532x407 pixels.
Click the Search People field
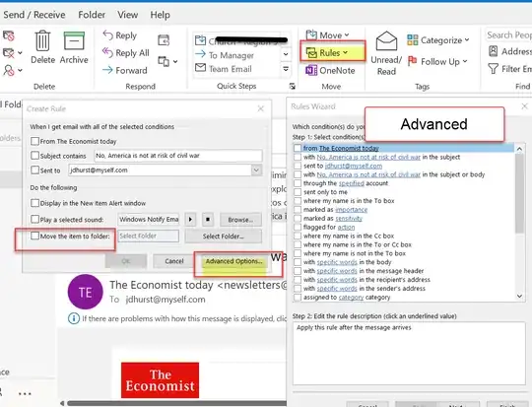coord(508,34)
